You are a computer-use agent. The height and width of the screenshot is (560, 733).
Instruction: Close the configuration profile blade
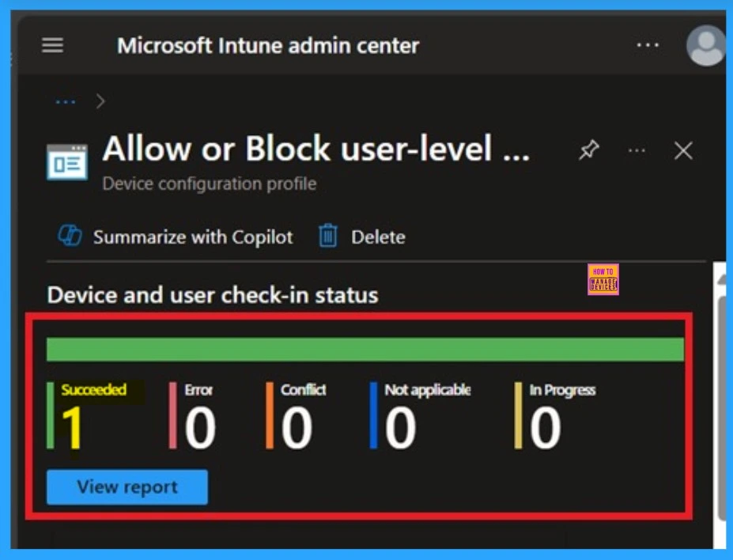click(x=683, y=150)
